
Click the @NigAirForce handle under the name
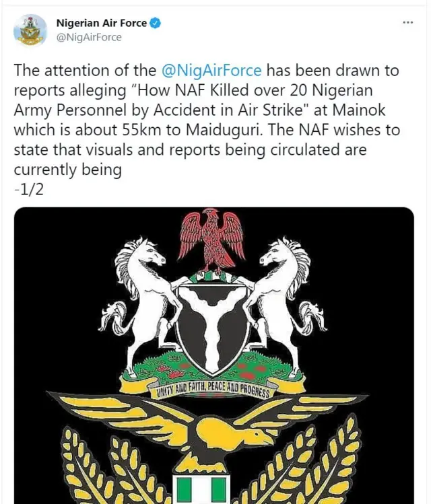coord(89,38)
